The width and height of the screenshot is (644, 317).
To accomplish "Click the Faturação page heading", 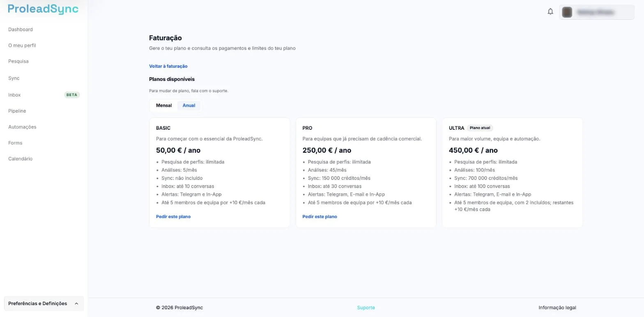I will [x=166, y=38].
